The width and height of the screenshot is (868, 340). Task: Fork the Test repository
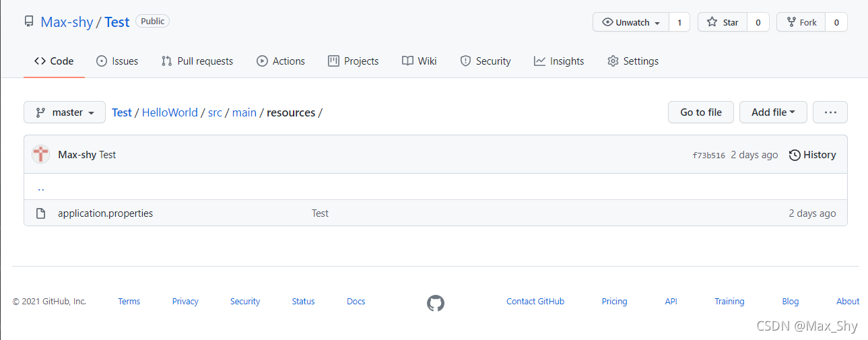point(801,22)
